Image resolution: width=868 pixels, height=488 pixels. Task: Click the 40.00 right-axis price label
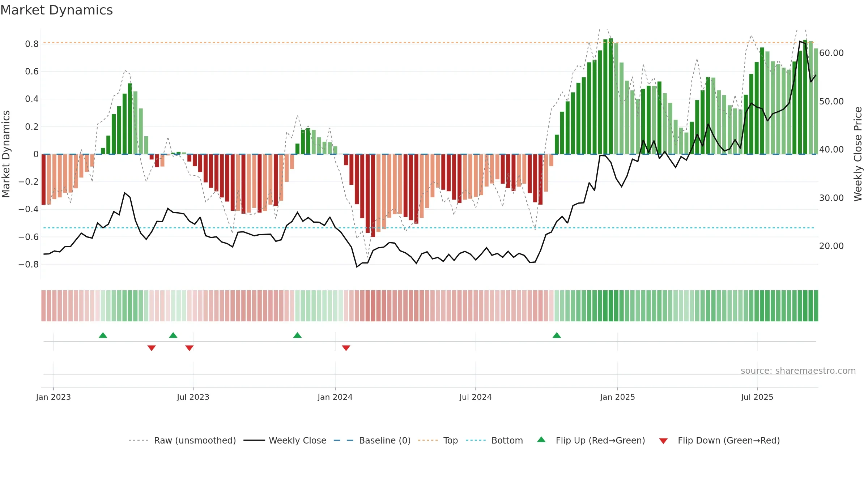pyautogui.click(x=831, y=150)
